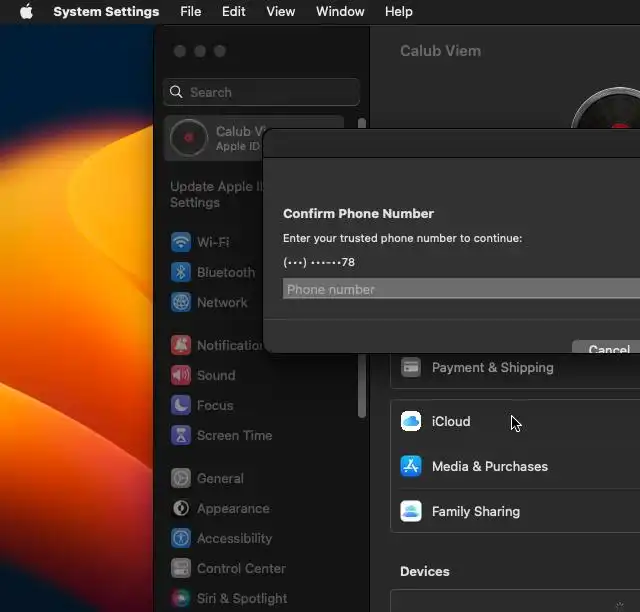The image size is (640, 612).
Task: Select the Accessibility label in the sidebar
Action: (x=234, y=538)
